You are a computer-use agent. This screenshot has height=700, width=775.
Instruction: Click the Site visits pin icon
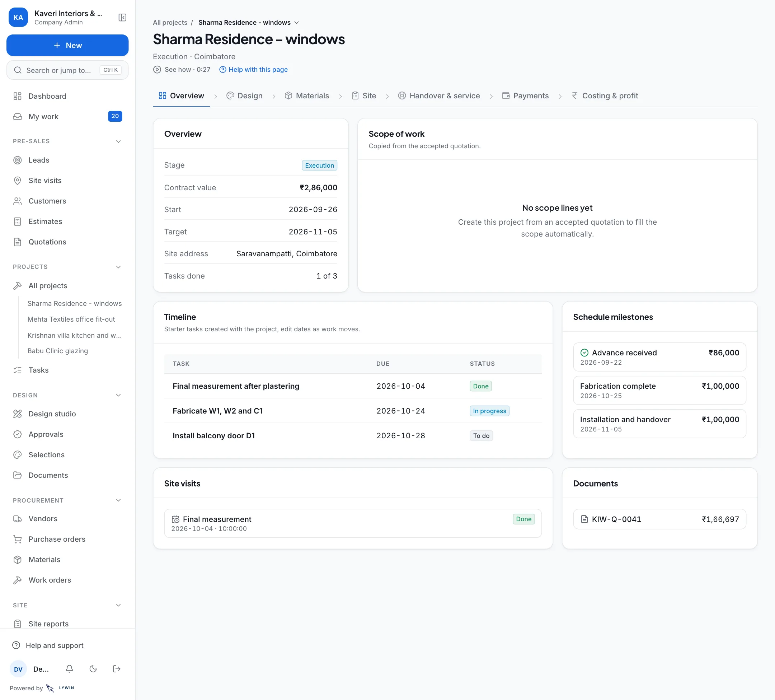pos(17,181)
